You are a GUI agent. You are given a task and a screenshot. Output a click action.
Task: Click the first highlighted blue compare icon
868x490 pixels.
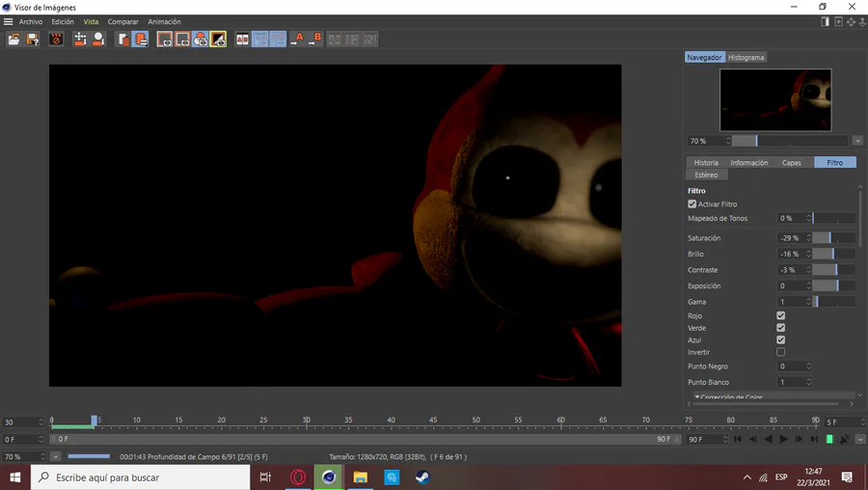point(260,40)
